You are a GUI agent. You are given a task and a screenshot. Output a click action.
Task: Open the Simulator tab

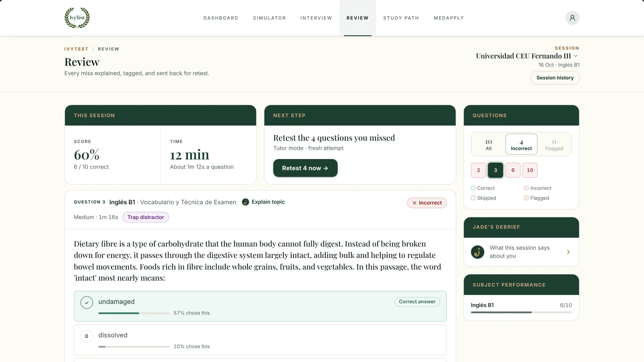(x=269, y=18)
